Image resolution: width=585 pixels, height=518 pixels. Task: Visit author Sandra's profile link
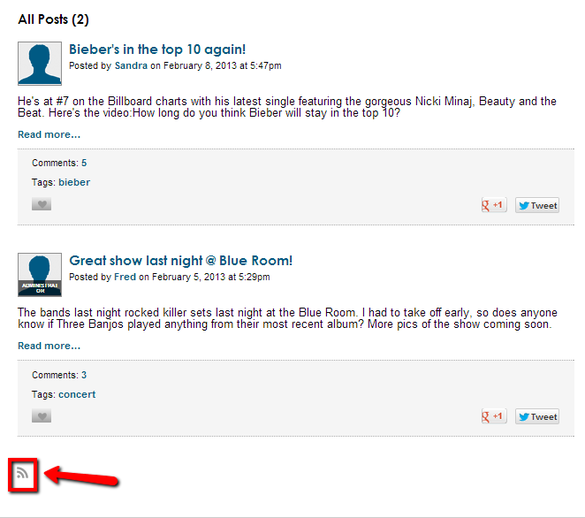click(131, 66)
